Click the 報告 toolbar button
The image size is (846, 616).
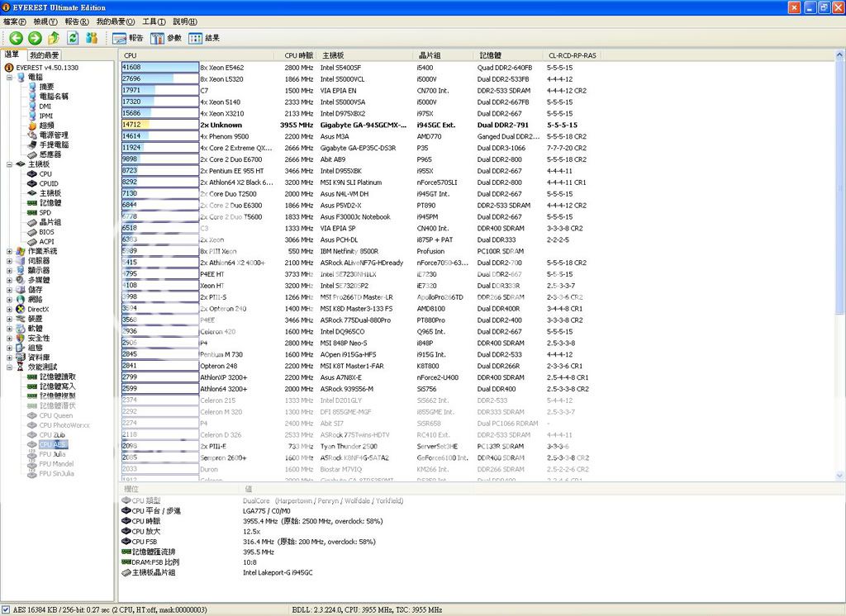(x=128, y=38)
